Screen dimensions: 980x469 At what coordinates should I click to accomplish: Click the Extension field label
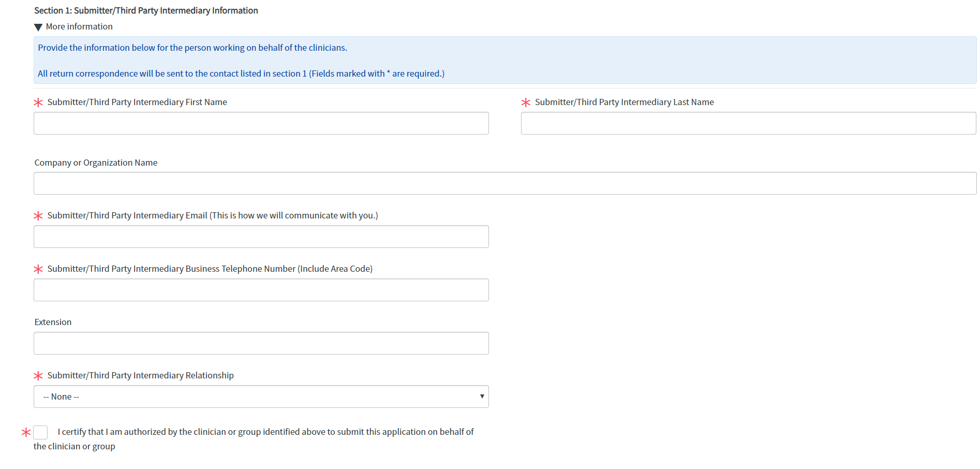tap(53, 322)
